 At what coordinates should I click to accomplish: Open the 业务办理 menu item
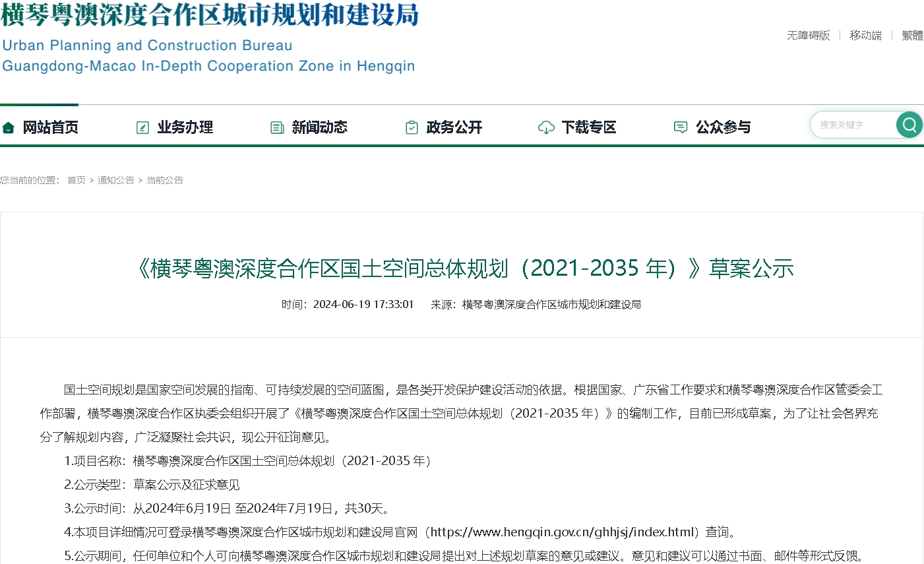click(185, 127)
